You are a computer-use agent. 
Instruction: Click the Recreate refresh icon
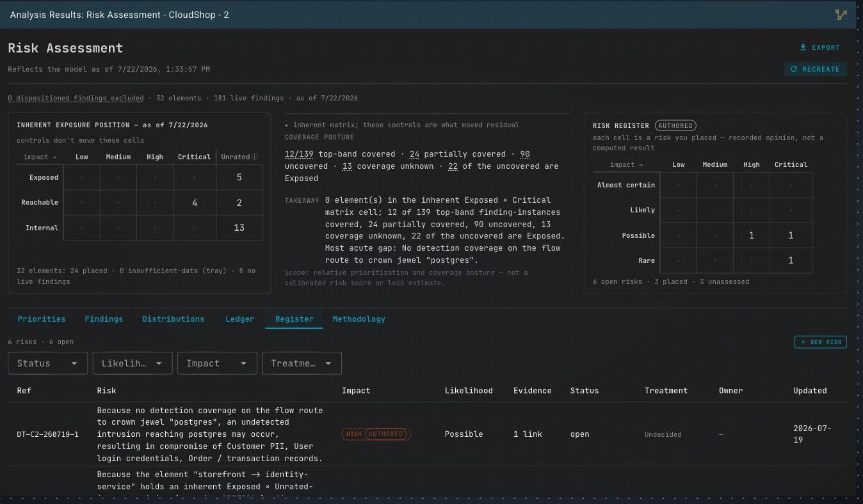coord(794,69)
